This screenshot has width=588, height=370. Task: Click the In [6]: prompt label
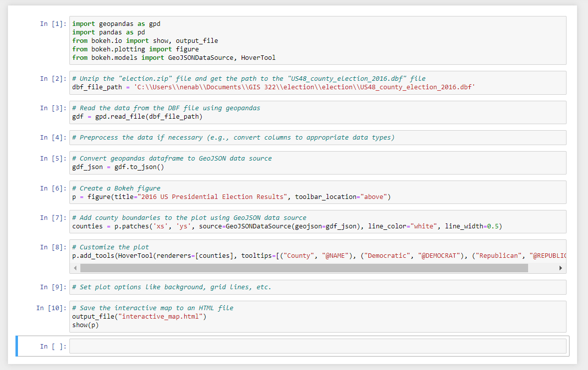(x=53, y=188)
